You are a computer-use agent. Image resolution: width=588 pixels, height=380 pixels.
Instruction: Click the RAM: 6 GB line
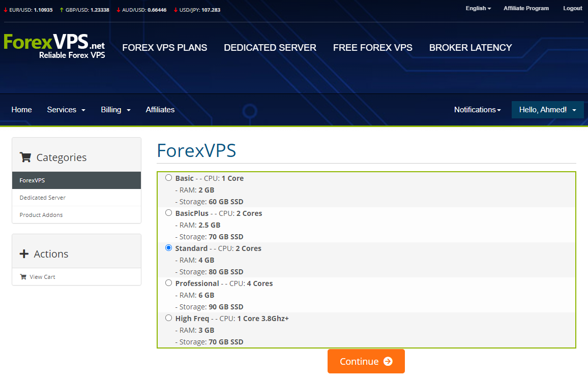[x=195, y=295]
